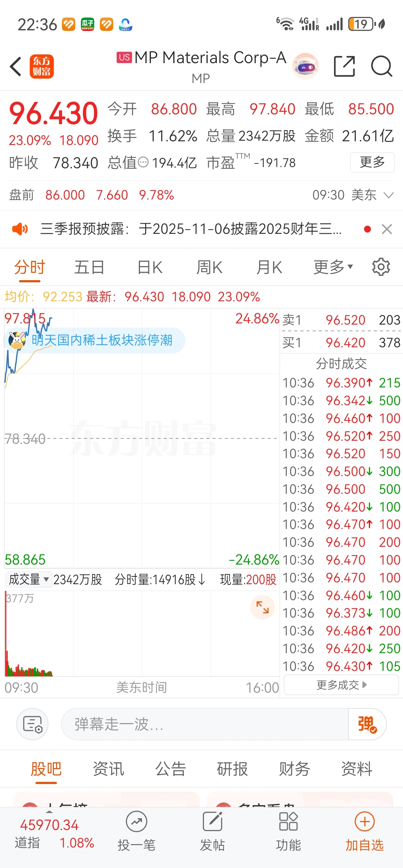
Task: Tap the 买1 96.420 bid row
Action: 341,343
